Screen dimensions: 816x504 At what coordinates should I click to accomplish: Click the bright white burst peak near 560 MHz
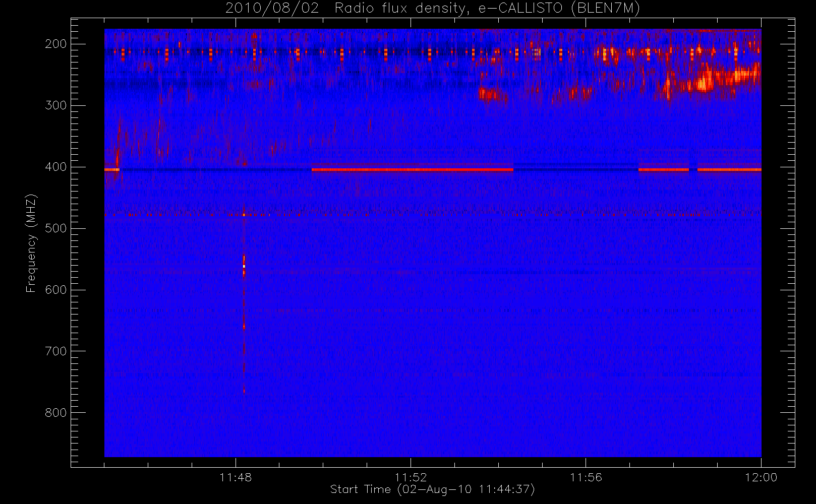click(244, 266)
